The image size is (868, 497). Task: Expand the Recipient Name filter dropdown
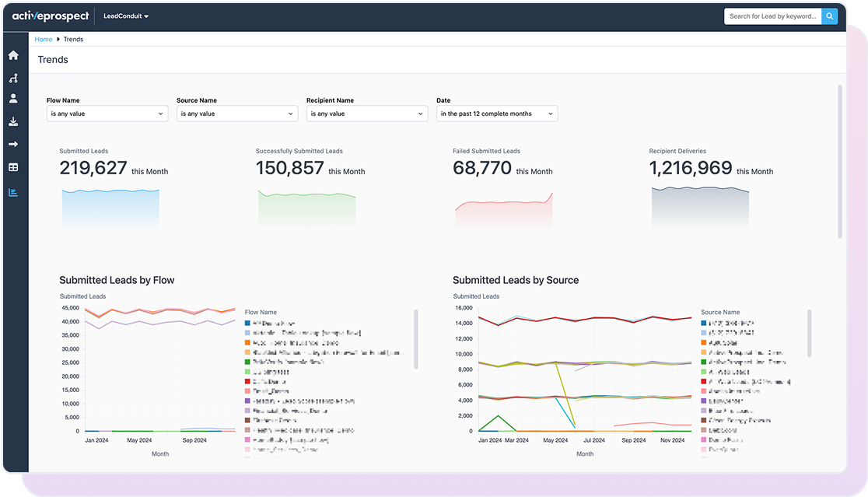pos(367,114)
